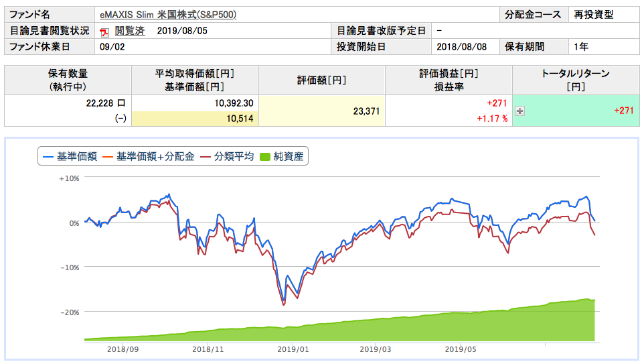644x364 pixels.
Task: Toggle the 基準価額 legend item
Action: [70, 157]
